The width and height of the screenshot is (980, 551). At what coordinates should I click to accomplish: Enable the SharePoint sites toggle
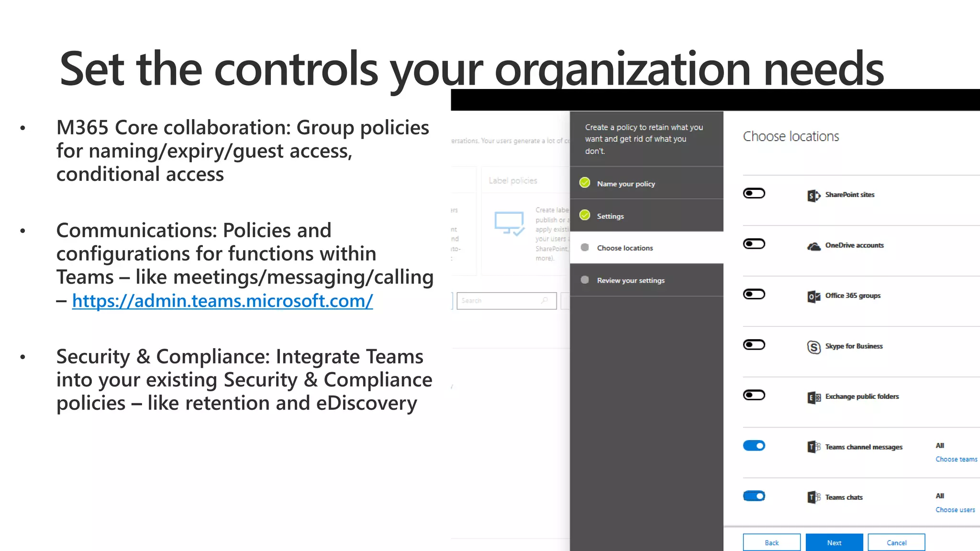[x=754, y=193]
